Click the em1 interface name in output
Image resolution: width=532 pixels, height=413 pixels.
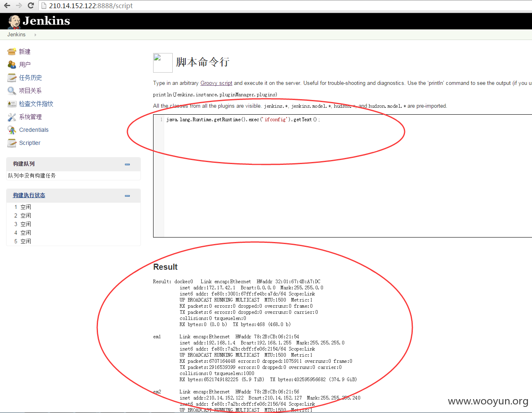(157, 337)
